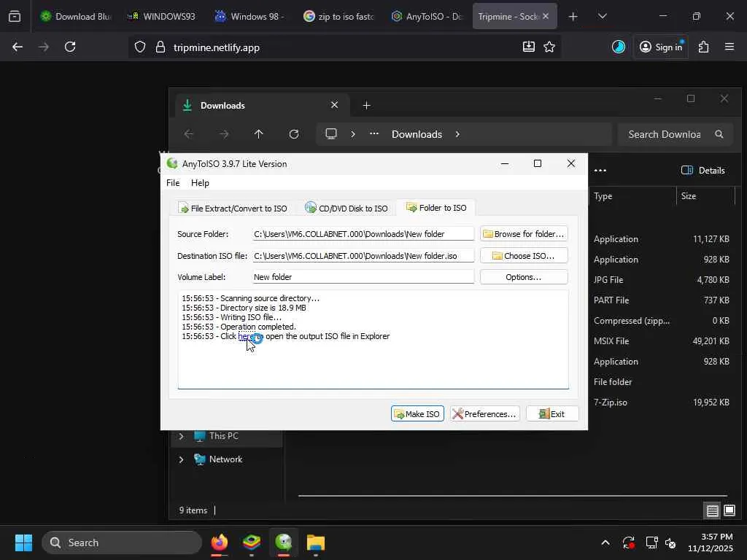Close the Downloads Explorer tab
The image size is (747, 560).
tap(334, 105)
